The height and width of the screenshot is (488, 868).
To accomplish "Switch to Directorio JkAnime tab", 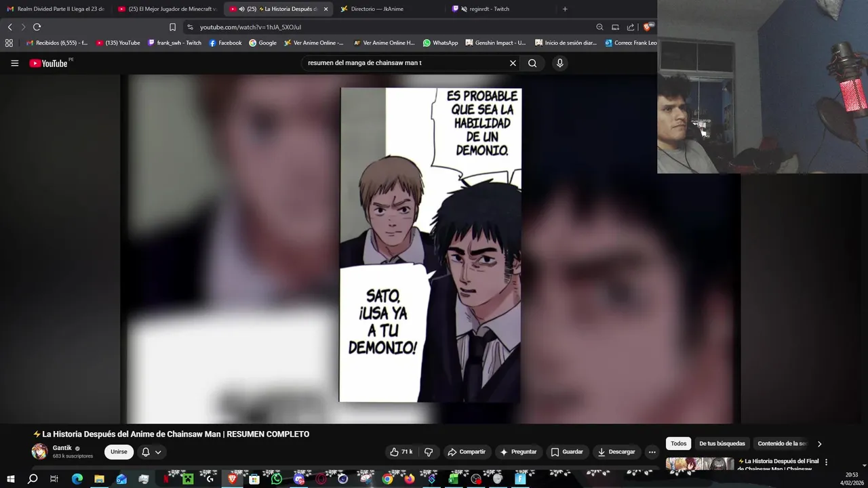I will click(x=389, y=9).
